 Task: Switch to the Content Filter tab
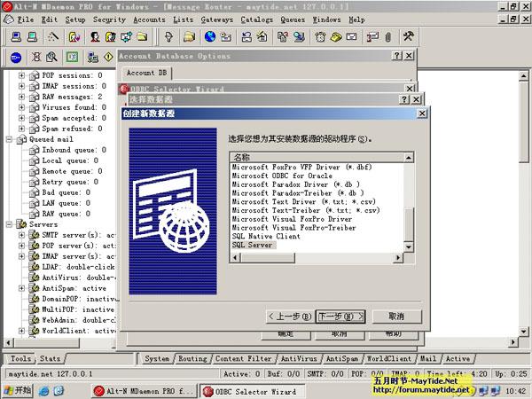point(242,359)
